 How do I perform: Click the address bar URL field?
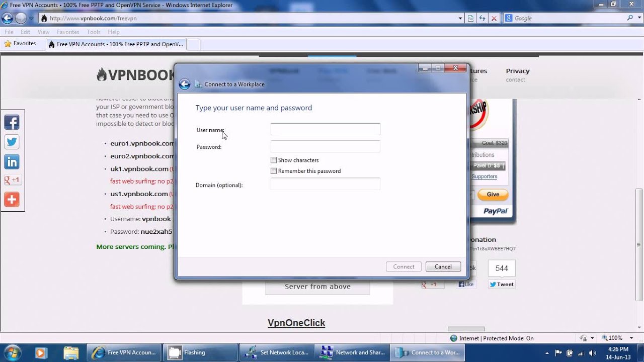[x=252, y=18]
